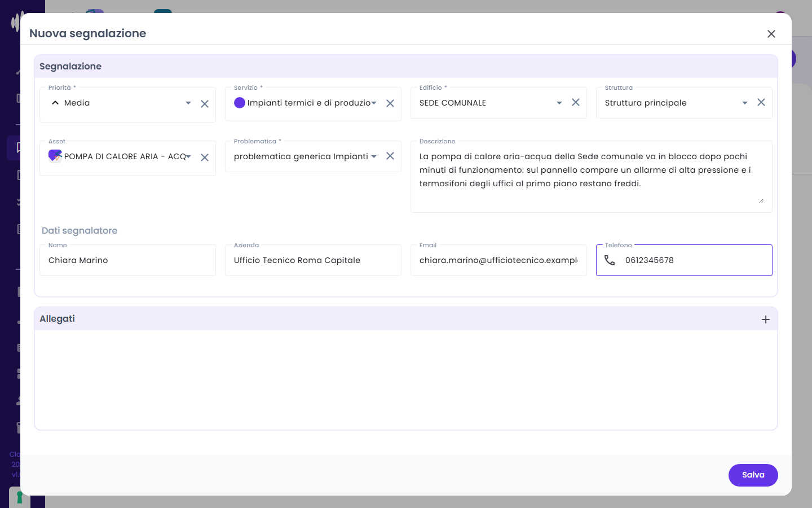This screenshot has width=812, height=508.
Task: Click the phone icon in Telefono
Action: [610, 260]
